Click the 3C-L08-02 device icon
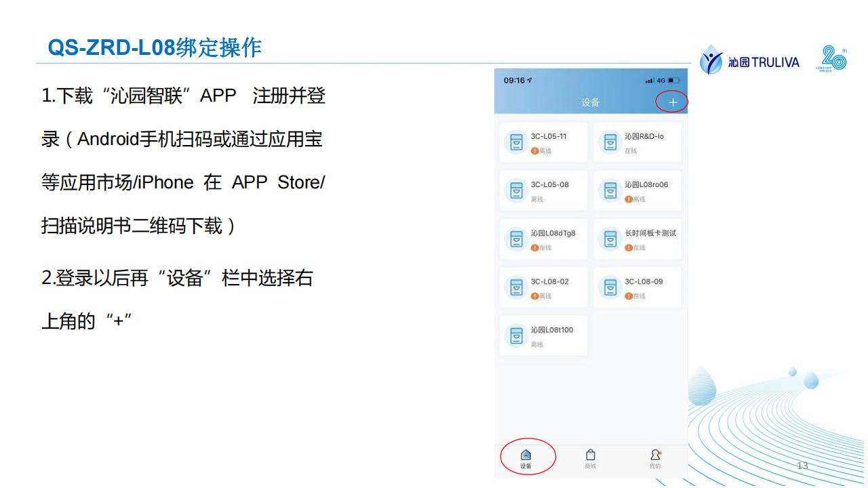The width and height of the screenshot is (868, 488). click(x=517, y=288)
